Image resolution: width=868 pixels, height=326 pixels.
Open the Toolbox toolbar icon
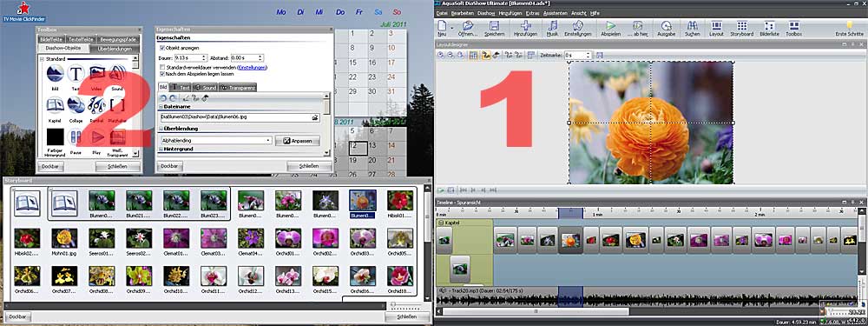[x=794, y=29]
